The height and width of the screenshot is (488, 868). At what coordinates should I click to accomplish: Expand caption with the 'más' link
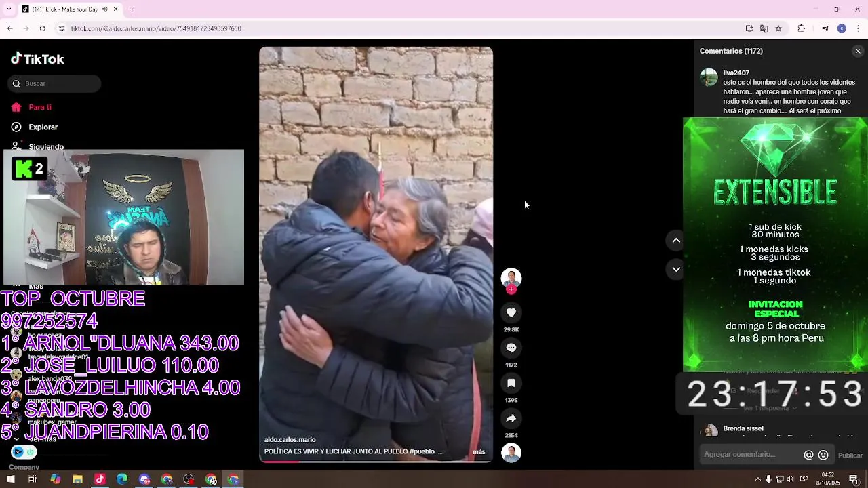click(x=479, y=451)
